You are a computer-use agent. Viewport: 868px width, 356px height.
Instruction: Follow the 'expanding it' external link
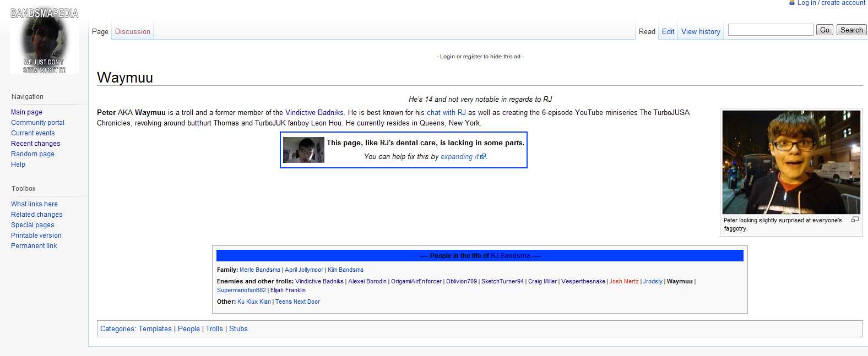pos(460,157)
